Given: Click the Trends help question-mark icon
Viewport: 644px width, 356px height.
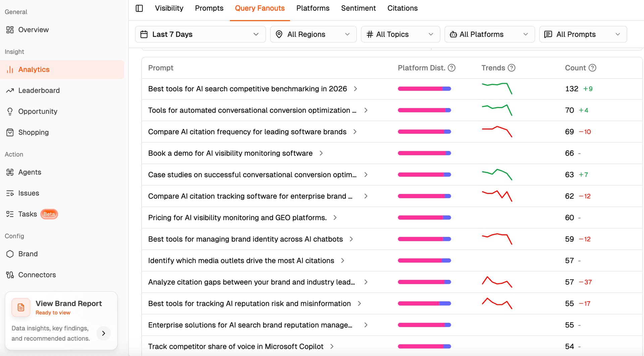Looking at the screenshot, I should tap(511, 68).
